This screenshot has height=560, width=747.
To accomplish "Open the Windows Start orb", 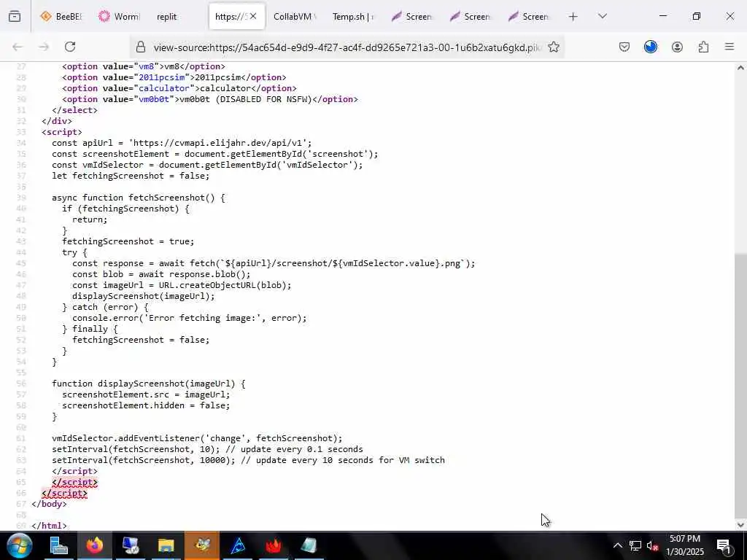I will pos(20,545).
